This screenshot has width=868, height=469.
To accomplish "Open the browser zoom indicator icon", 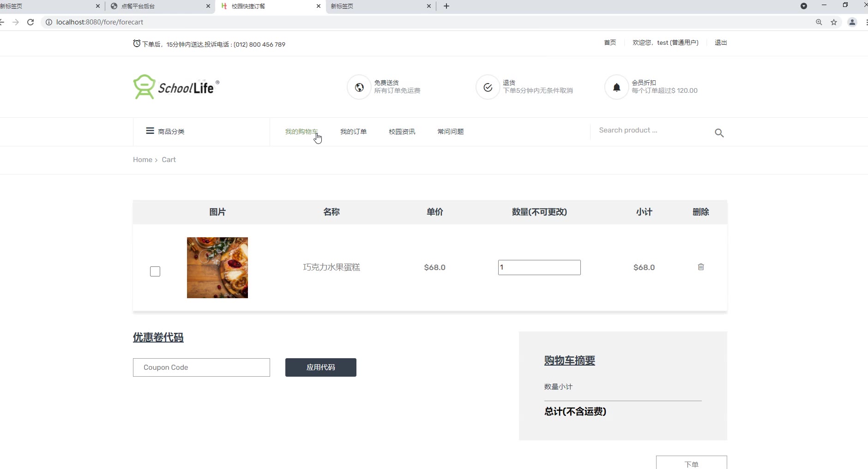I will point(819,22).
